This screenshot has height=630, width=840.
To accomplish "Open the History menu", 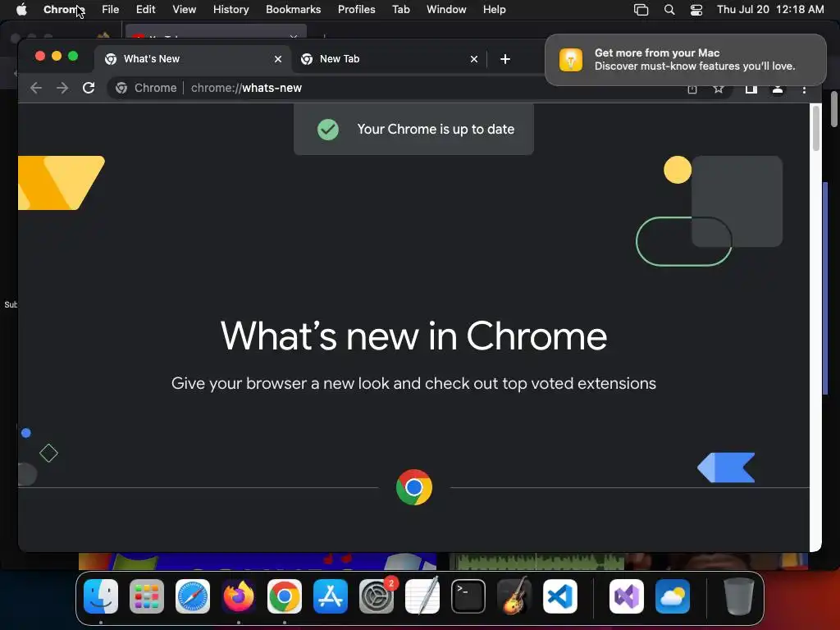I will coord(231,10).
